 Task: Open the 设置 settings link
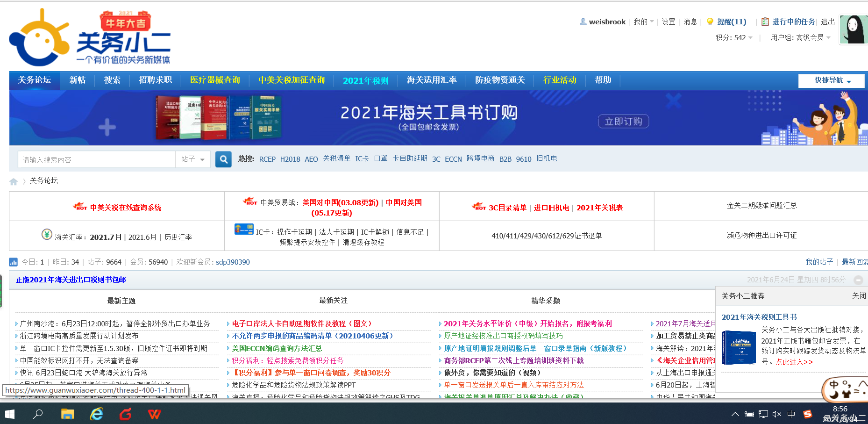[668, 22]
